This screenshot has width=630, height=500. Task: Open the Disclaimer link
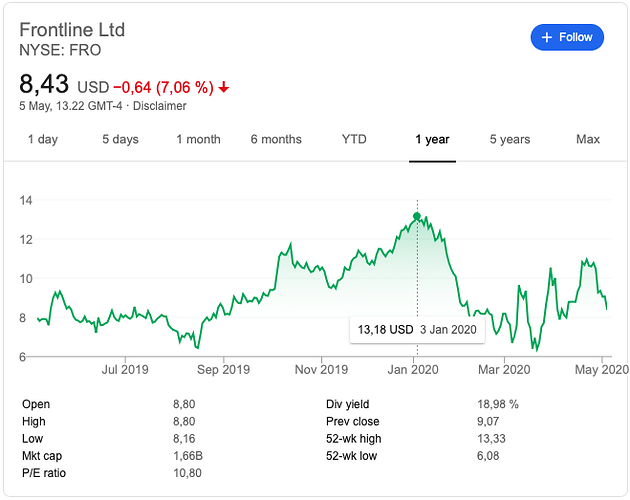(161, 106)
